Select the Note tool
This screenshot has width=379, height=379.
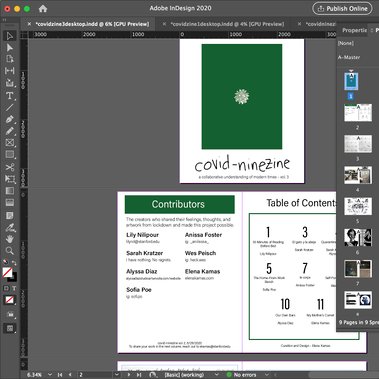coord(10,215)
